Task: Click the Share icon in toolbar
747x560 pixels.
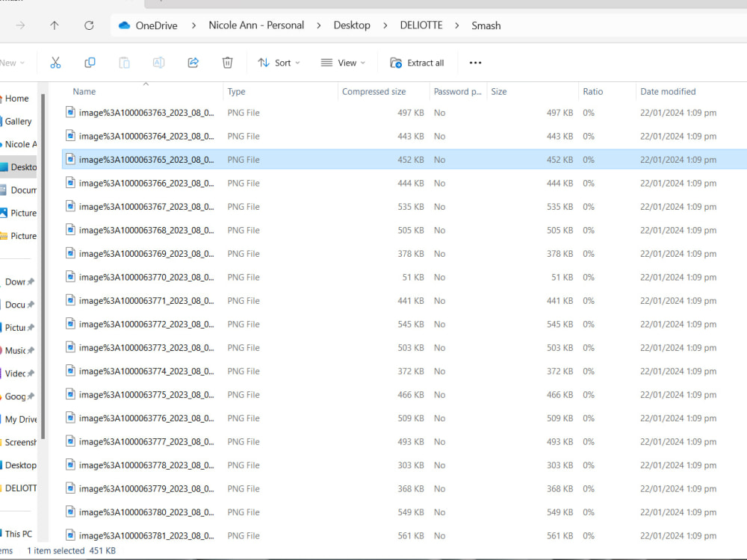Action: [193, 63]
